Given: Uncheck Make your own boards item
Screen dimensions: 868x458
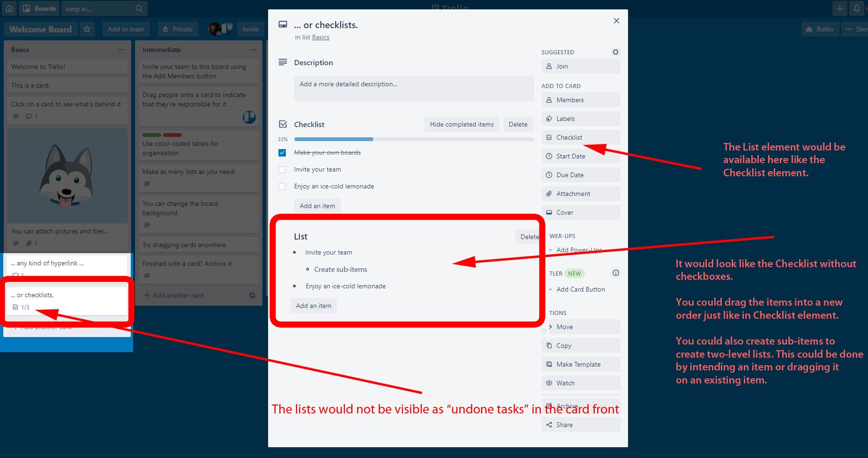Looking at the screenshot, I should [282, 153].
